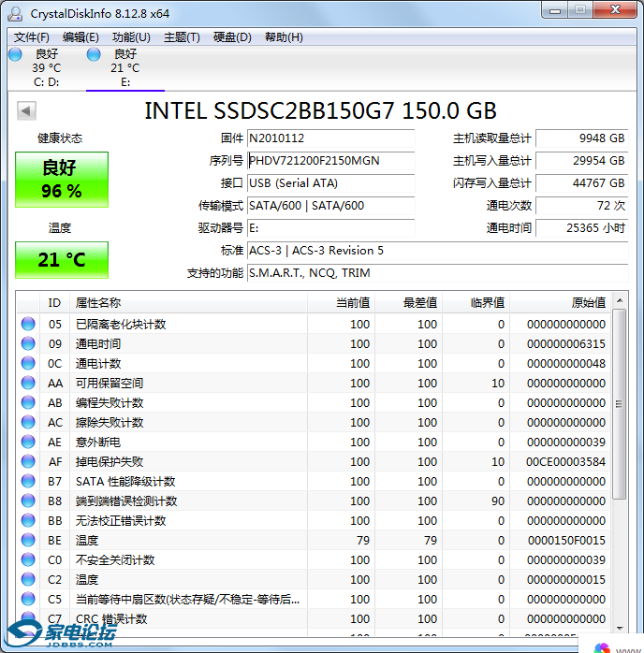Minimize the CrystalDiskInfo window

point(555,10)
